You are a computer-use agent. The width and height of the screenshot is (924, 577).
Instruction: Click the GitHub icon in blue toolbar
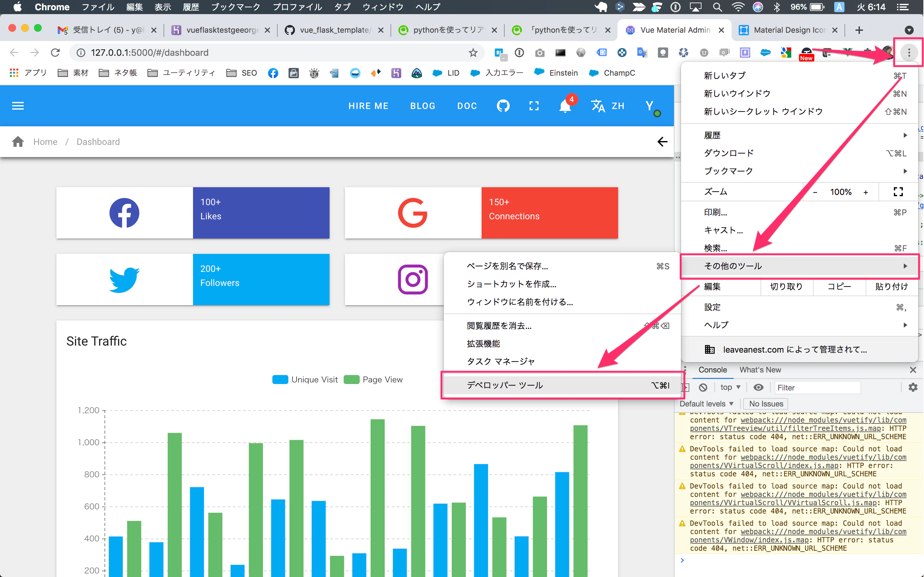[x=503, y=106]
